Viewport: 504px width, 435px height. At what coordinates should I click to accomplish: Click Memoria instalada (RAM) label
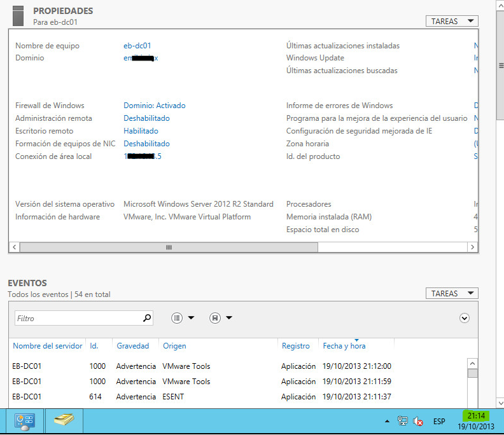coord(329,217)
